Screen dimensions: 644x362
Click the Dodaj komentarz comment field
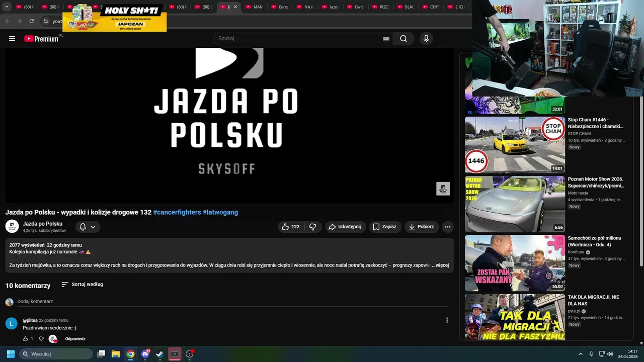[x=233, y=302]
